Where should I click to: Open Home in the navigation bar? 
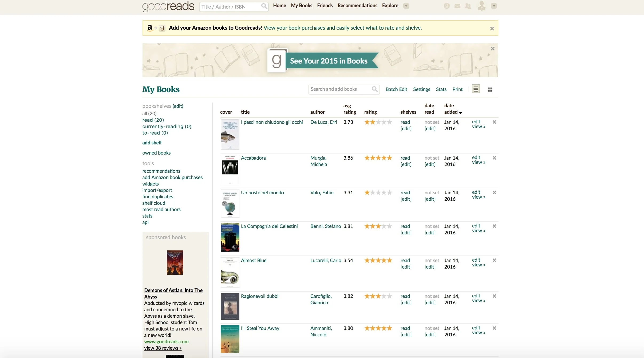coord(279,6)
